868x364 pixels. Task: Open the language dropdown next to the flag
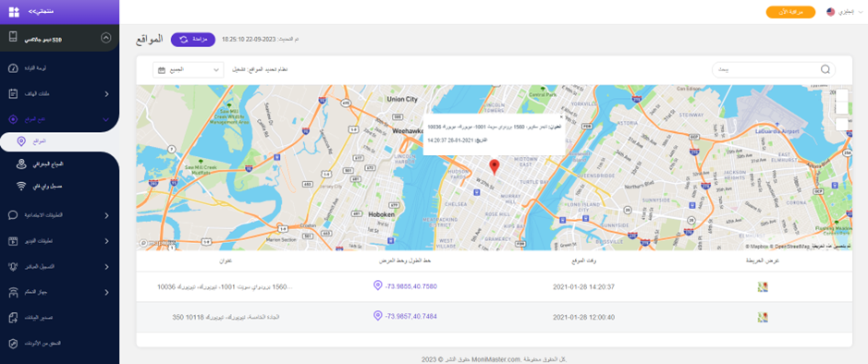845,12
